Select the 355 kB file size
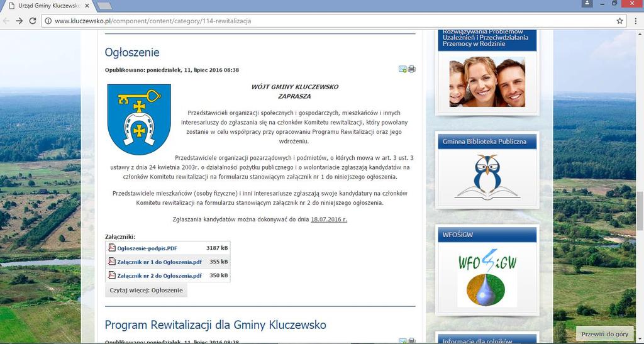This screenshot has height=344, width=644. point(218,262)
